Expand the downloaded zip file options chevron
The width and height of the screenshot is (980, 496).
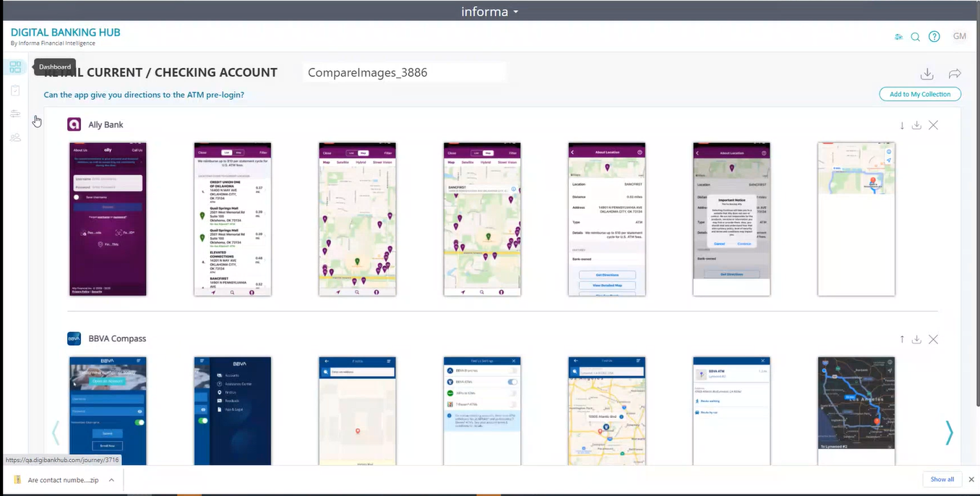111,479
